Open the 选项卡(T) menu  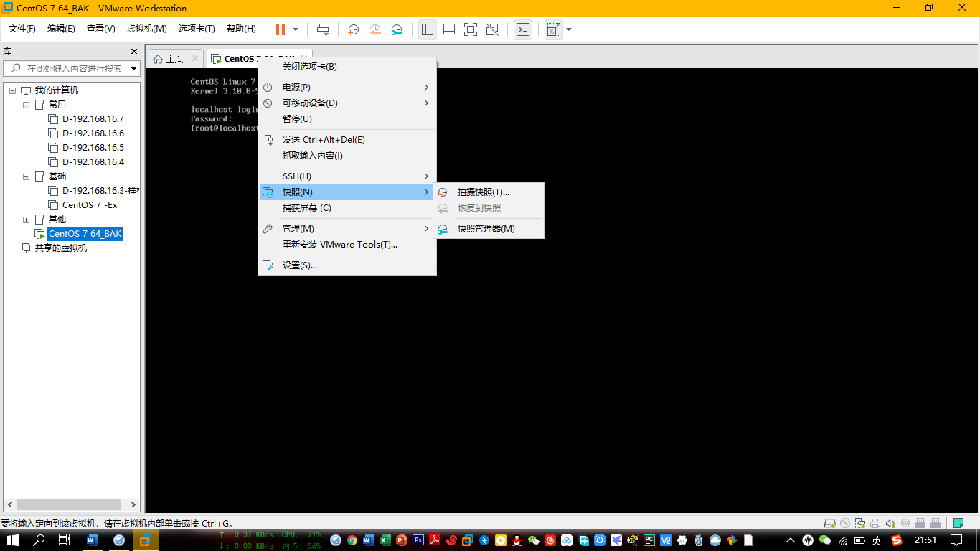click(197, 29)
